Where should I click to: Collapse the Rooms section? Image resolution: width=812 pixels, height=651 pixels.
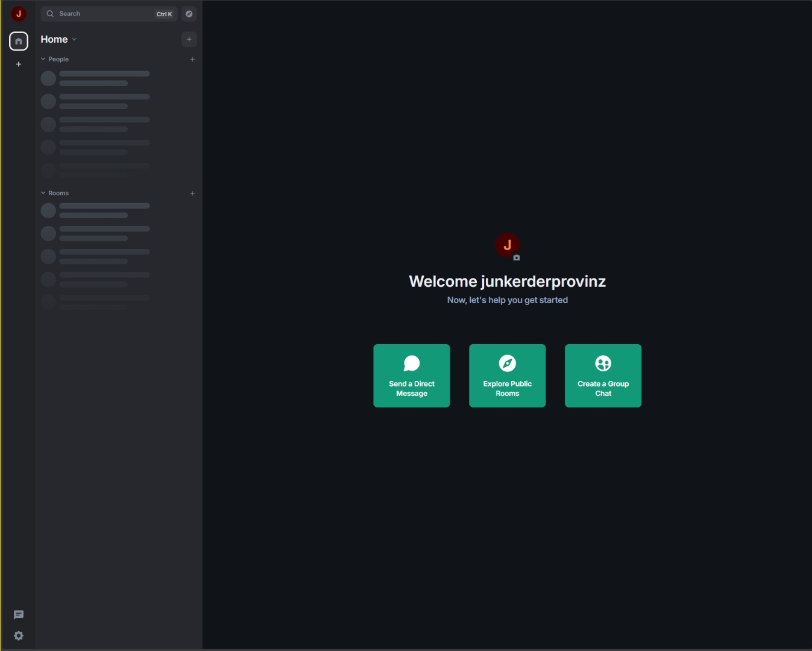coord(55,193)
